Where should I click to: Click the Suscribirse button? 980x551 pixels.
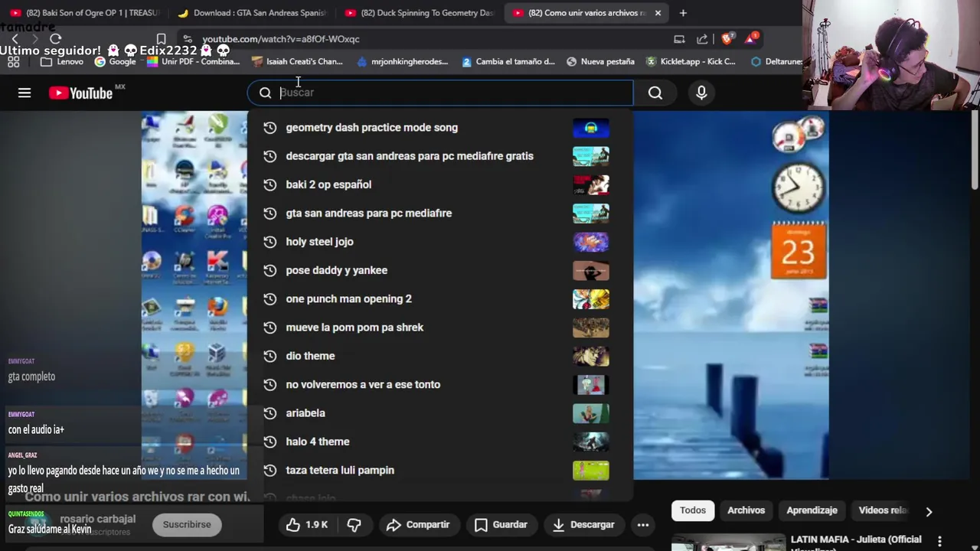pyautogui.click(x=187, y=524)
